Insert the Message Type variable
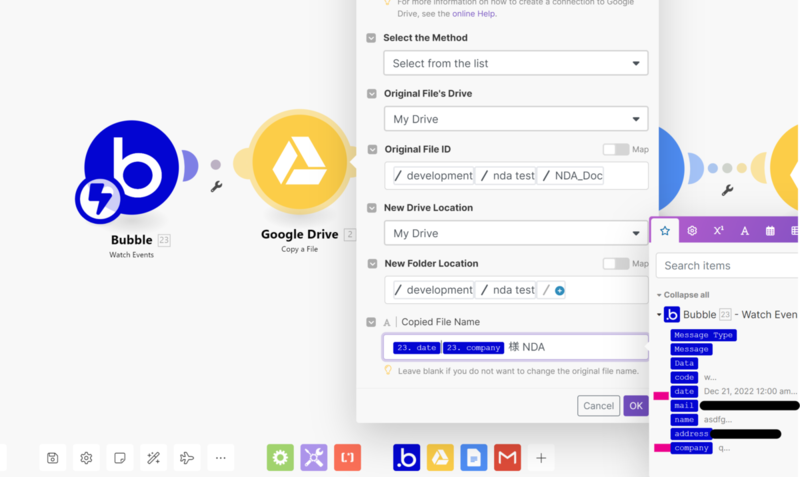Screen dimensions: 800x477 click(703, 335)
